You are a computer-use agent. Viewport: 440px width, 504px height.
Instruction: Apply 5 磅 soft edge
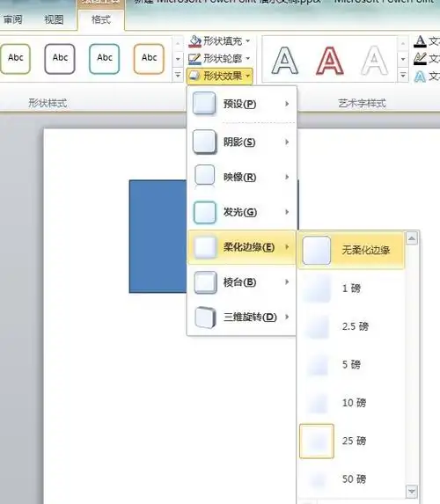[351, 364]
